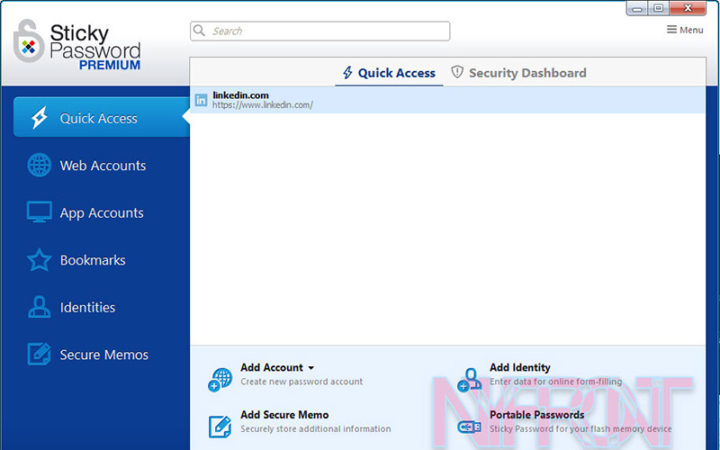Open Bookmarks star icon
The image size is (720, 450).
point(39,260)
